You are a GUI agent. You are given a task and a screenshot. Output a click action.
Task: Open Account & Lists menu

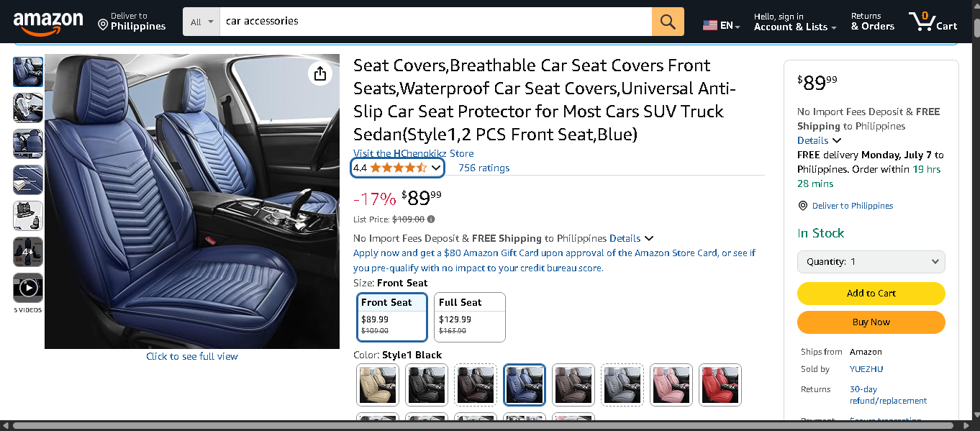pos(790,22)
